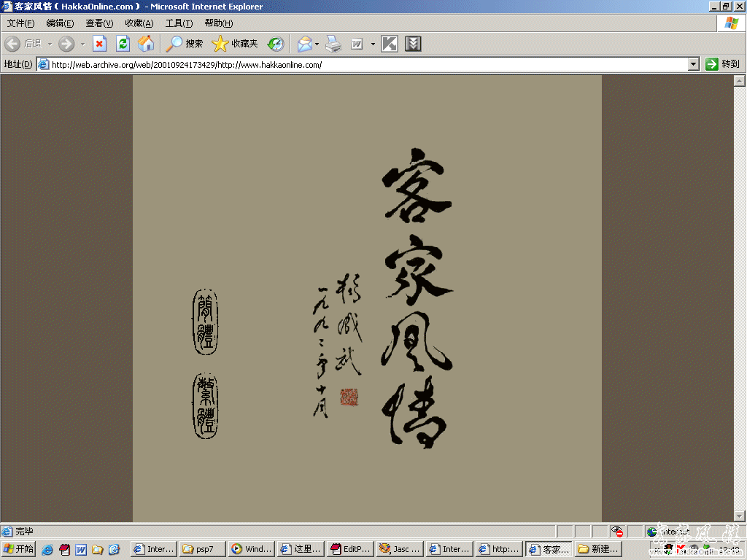Click the last quick launch icon
The image size is (747, 560).
click(x=114, y=550)
